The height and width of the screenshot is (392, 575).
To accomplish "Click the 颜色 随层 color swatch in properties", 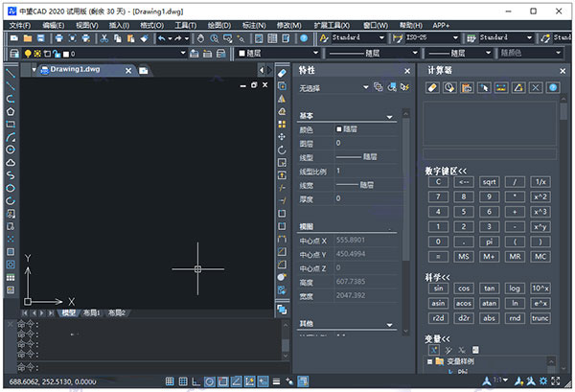I will 338,128.
